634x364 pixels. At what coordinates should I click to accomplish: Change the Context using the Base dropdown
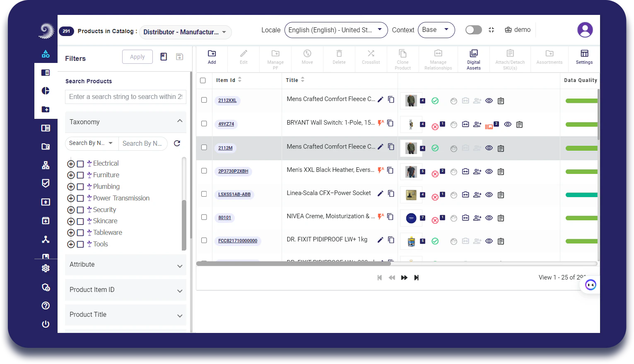(x=436, y=30)
